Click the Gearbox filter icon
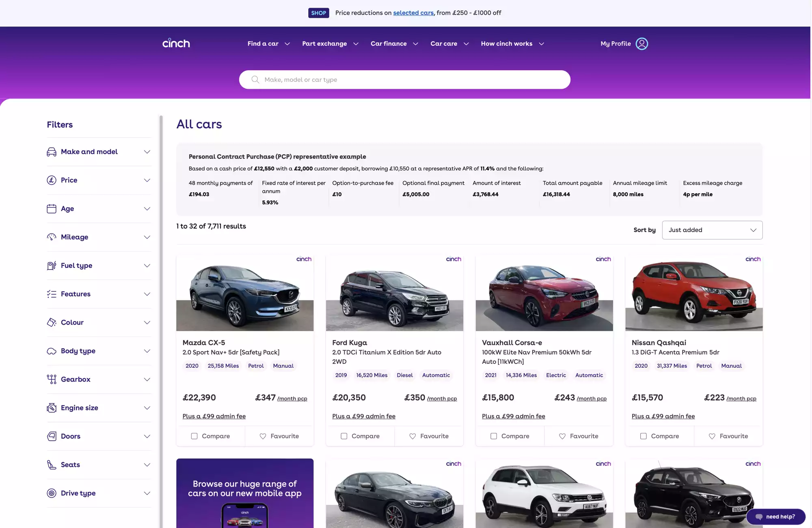The height and width of the screenshot is (528, 812). pos(52,379)
